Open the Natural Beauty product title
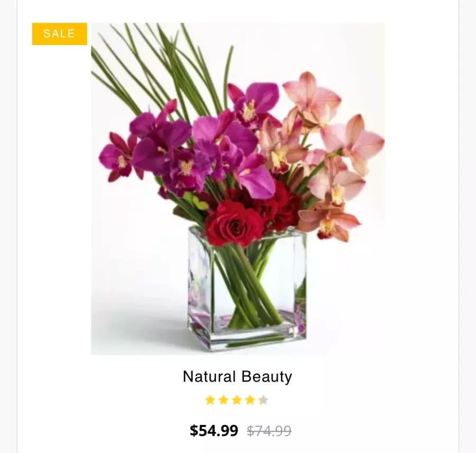 point(237,377)
